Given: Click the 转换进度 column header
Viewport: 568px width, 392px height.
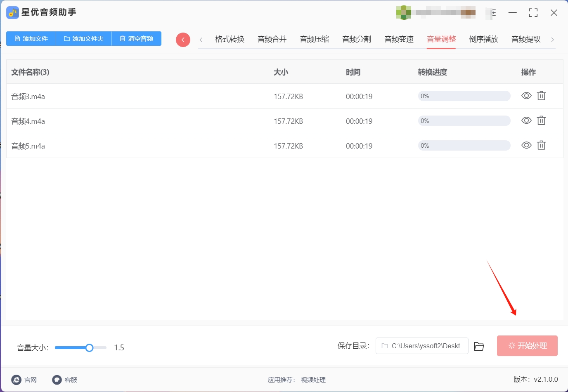Looking at the screenshot, I should click(x=432, y=72).
